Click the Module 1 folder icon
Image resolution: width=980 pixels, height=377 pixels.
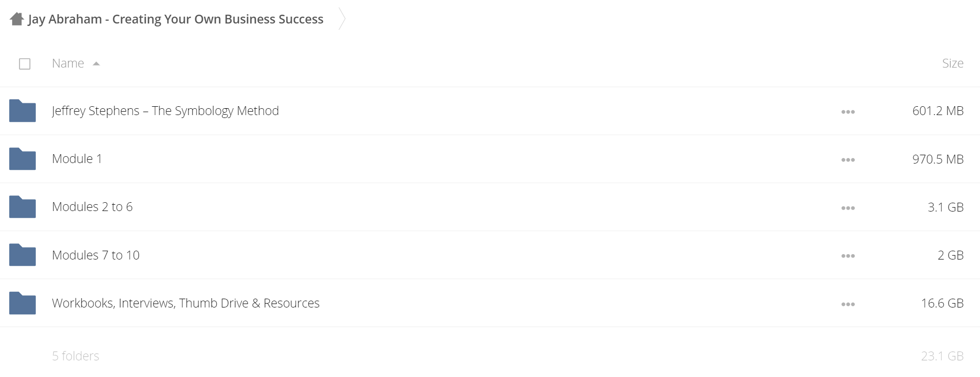tap(23, 159)
